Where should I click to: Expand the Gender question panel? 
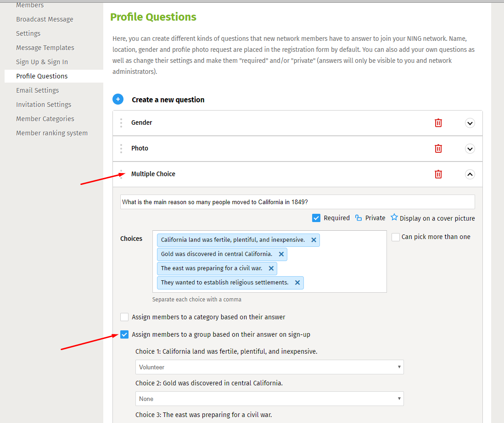(x=470, y=123)
